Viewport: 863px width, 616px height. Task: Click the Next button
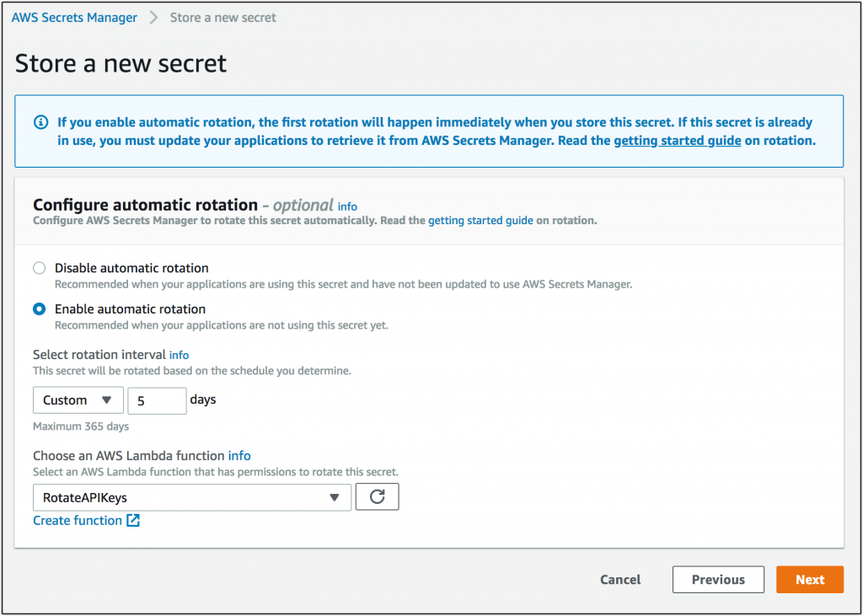809,579
